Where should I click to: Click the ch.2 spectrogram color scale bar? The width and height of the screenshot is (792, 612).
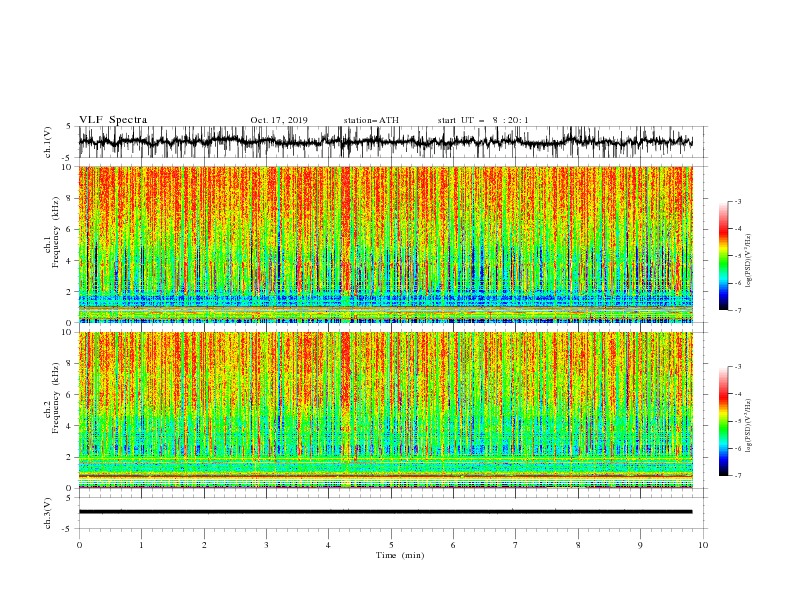[724, 421]
